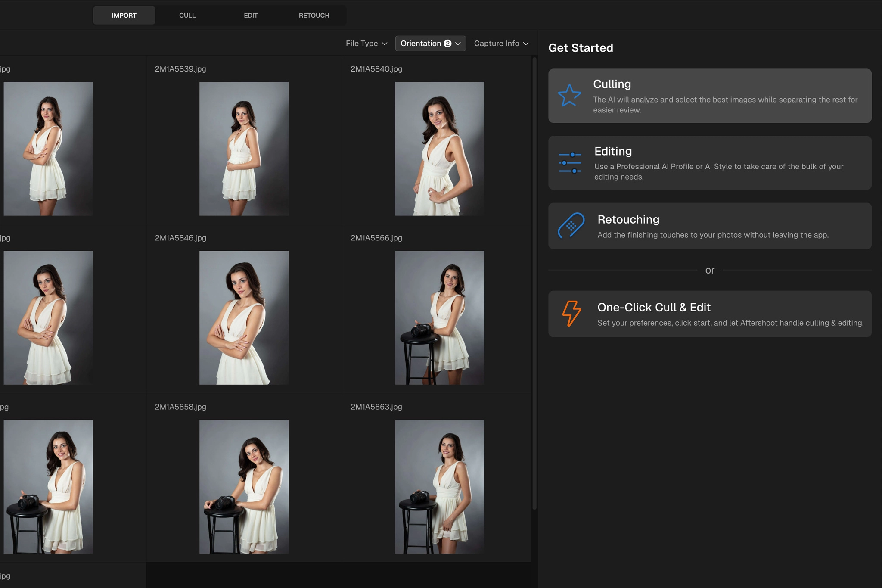The width and height of the screenshot is (882, 588).
Task: Click the 2M1A5839.jpg filename label
Action: coord(180,69)
